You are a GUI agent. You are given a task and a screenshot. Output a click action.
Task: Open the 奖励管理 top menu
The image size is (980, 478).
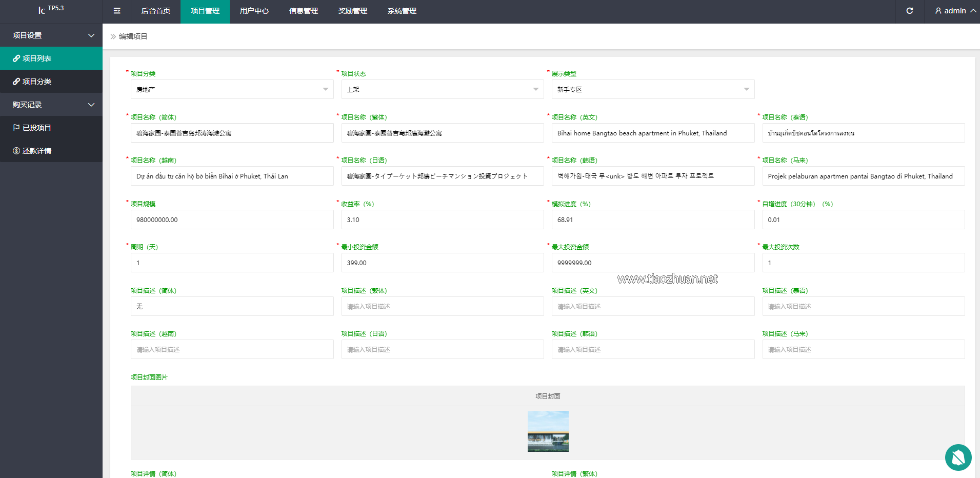tap(353, 11)
